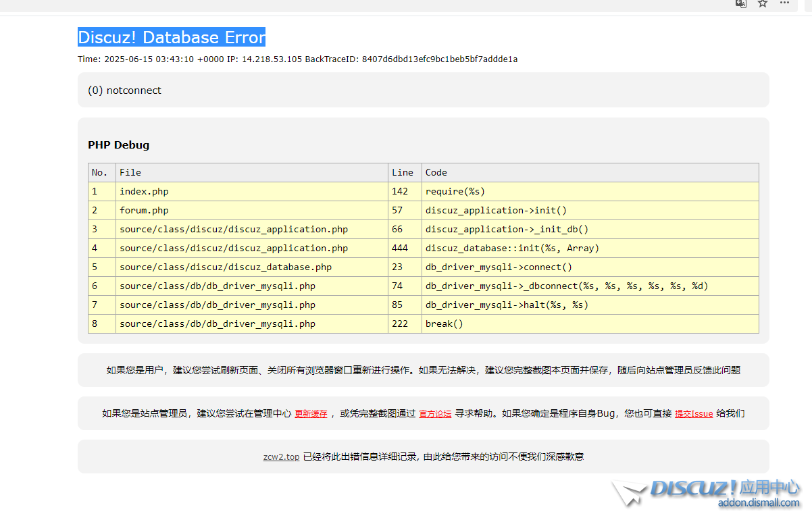
Task: Open the 更新缓存 link
Action: [311, 414]
